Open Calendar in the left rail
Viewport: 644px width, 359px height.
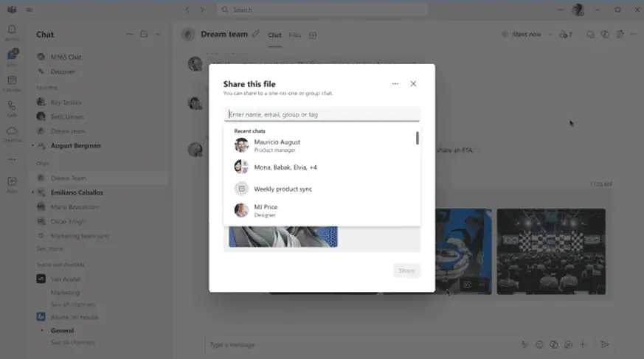(x=12, y=83)
